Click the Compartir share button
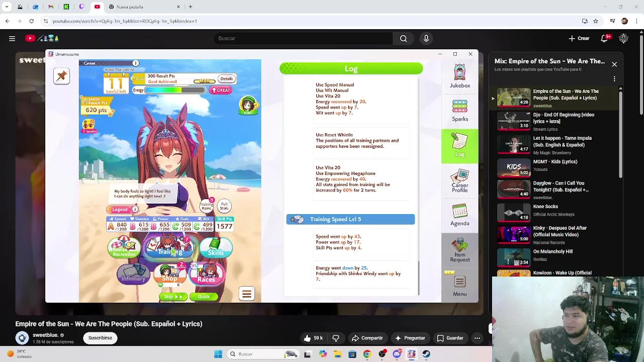 [x=367, y=338]
